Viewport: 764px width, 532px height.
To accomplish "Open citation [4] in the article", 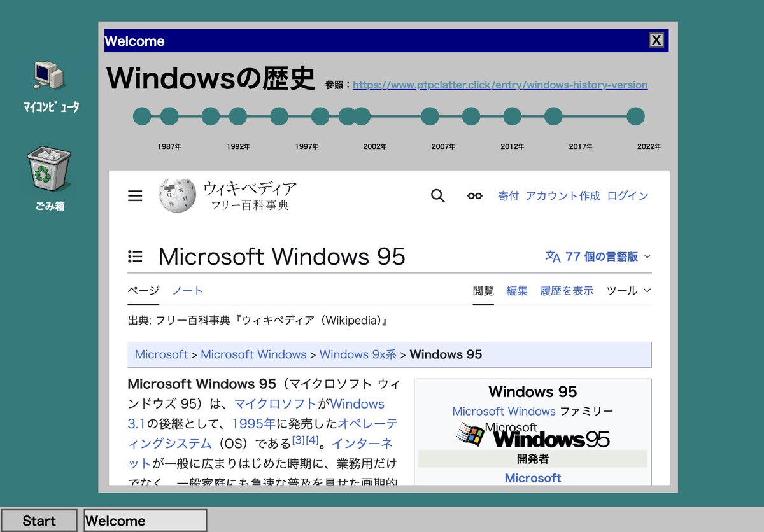I will (x=312, y=440).
